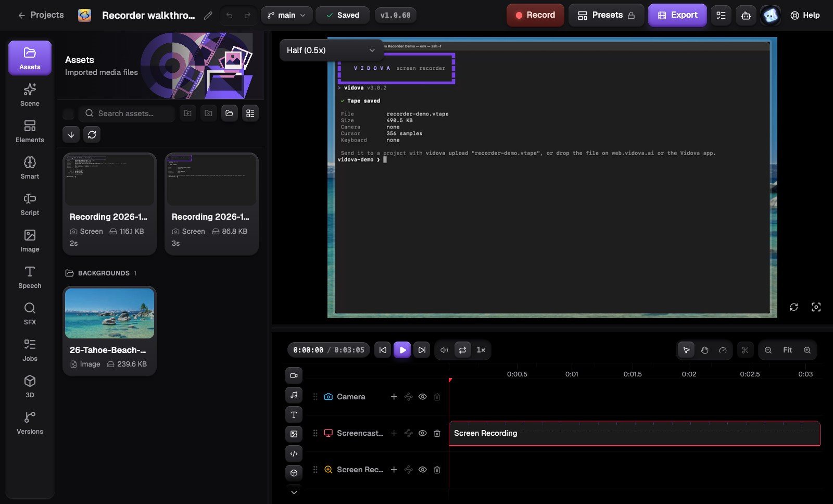Viewport: 833px width, 504px height.
Task: Click the Search assets input field
Action: (x=127, y=114)
